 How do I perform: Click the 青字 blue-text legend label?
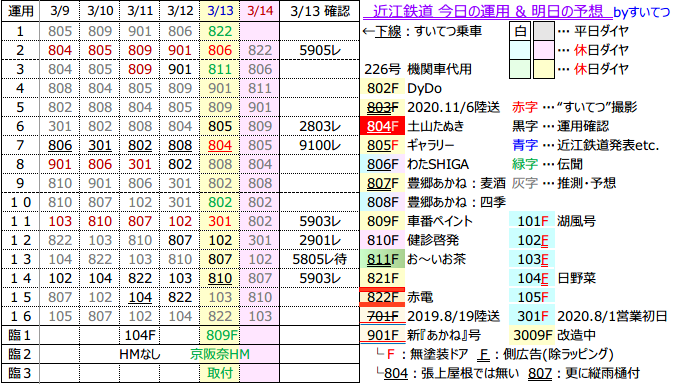[525, 145]
